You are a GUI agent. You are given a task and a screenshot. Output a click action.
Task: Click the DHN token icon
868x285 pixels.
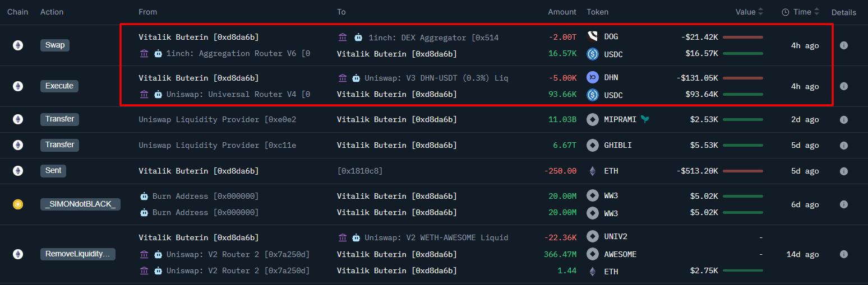tap(593, 78)
